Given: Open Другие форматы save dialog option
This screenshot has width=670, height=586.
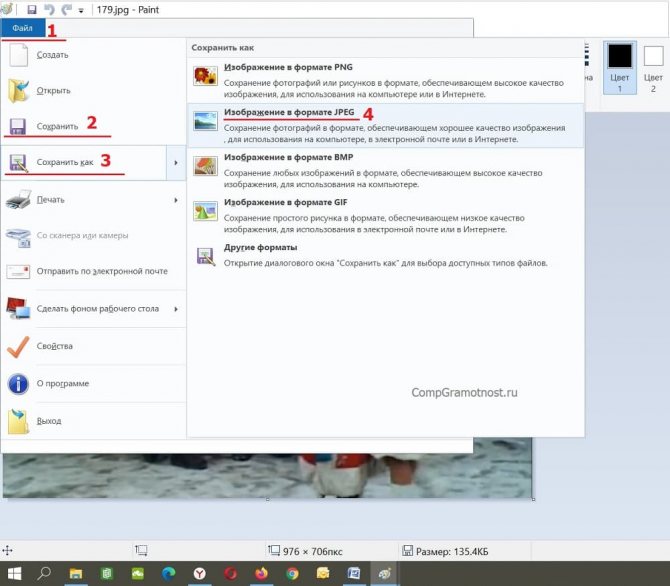Looking at the screenshot, I should tap(385, 256).
